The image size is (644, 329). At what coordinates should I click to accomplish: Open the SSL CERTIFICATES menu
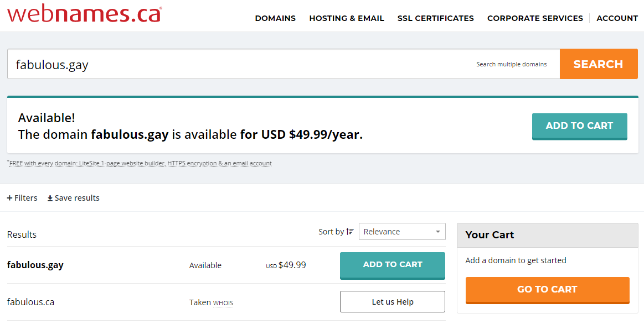[435, 18]
